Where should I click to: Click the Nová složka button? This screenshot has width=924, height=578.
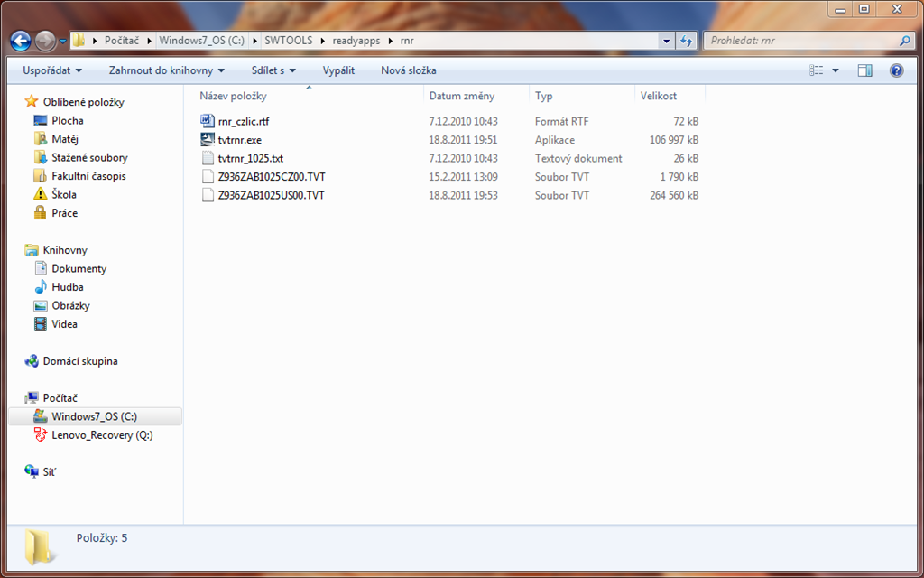click(x=408, y=70)
